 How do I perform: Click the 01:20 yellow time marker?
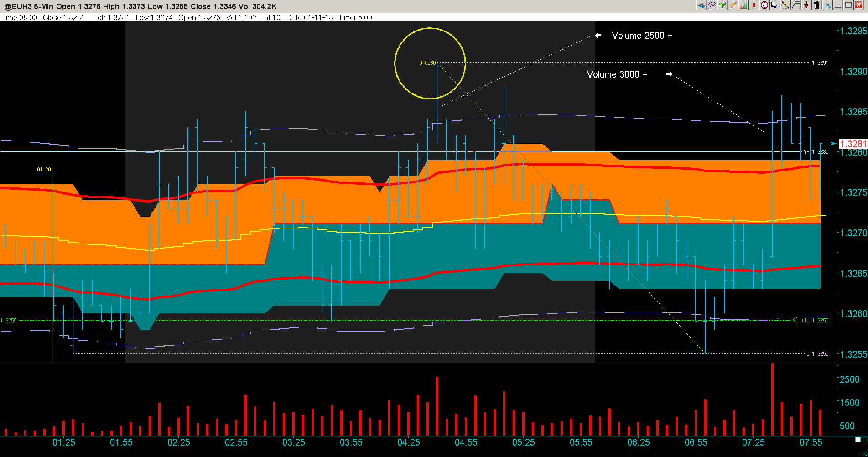[44, 170]
